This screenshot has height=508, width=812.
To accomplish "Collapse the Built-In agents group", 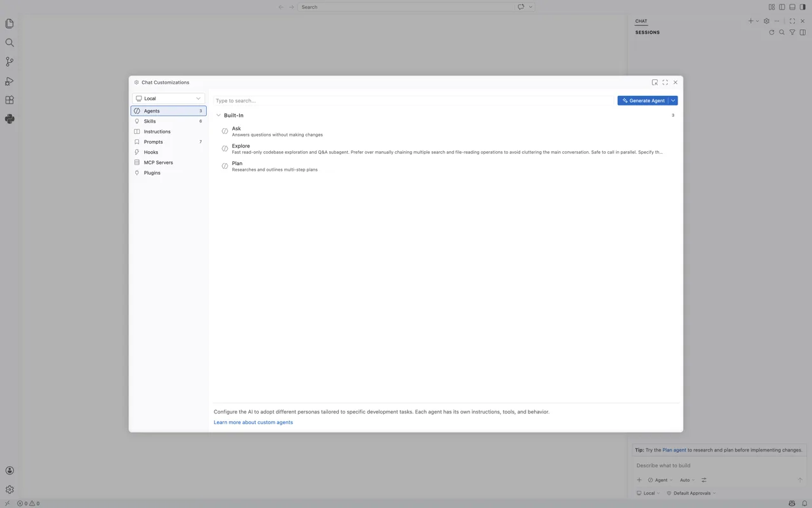I will coord(219,116).
